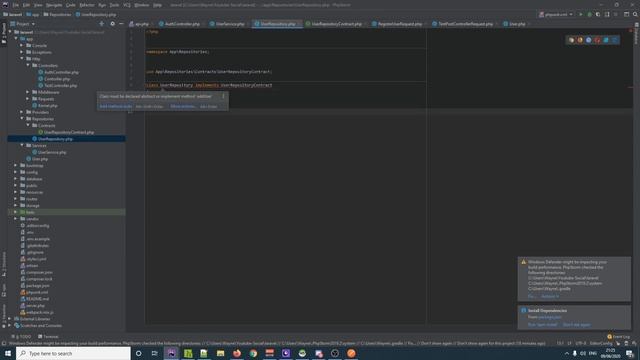Expand the Providers folder
Viewport: 640px width, 360px height.
click(22, 112)
